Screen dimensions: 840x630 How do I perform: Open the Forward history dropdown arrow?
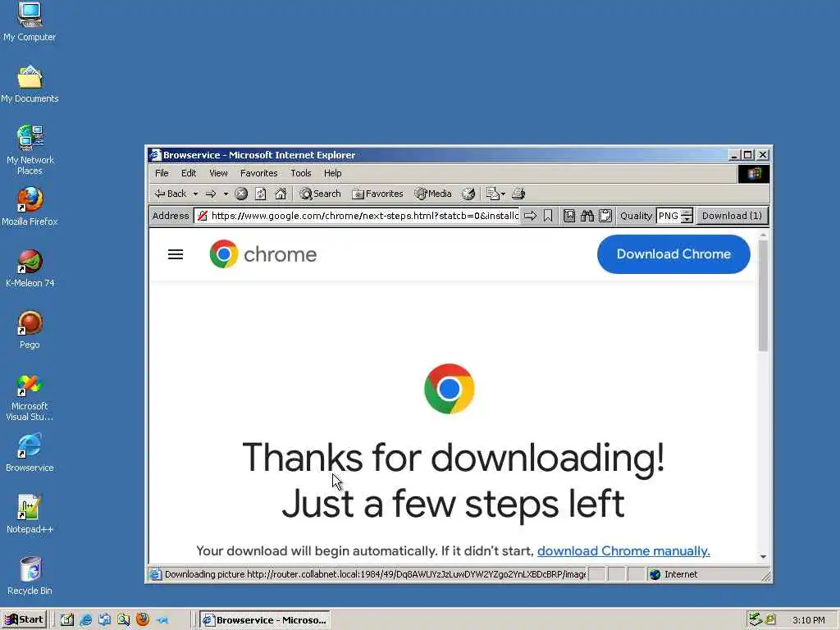[226, 194]
